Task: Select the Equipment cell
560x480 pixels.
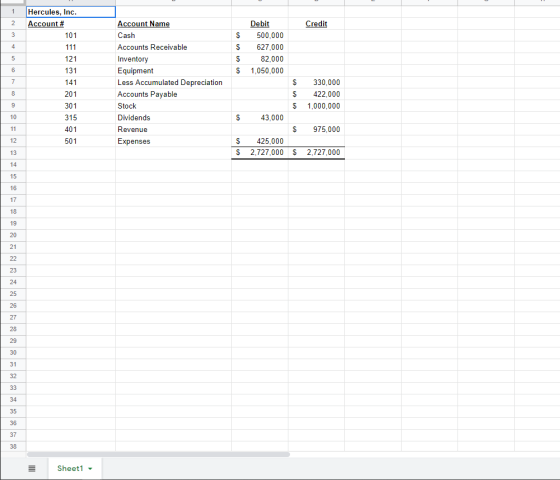Action: point(173,71)
